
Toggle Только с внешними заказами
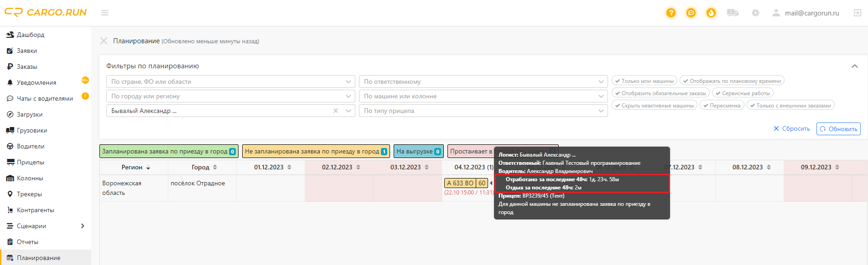coord(790,105)
